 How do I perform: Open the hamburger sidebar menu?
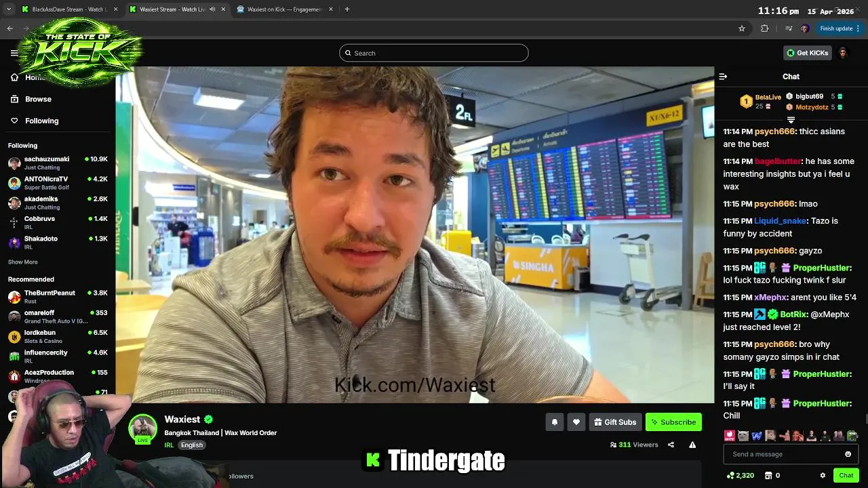(x=14, y=53)
